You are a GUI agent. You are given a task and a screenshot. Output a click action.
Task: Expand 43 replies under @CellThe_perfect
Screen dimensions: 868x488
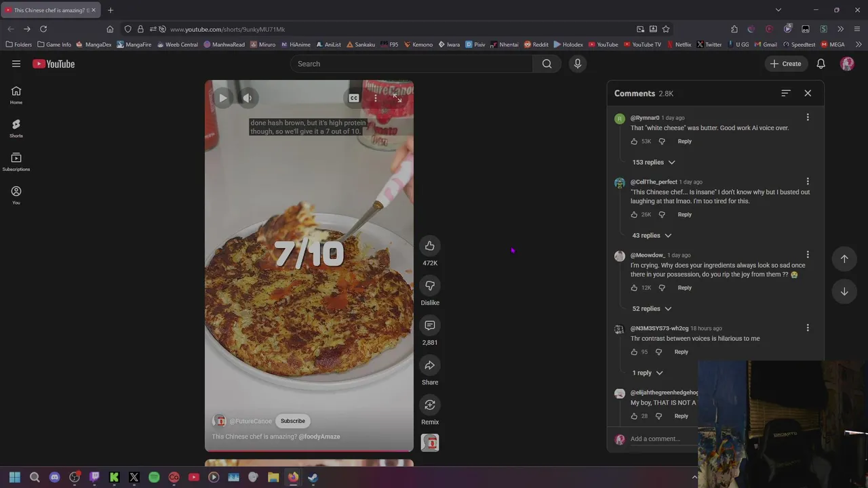pos(652,235)
